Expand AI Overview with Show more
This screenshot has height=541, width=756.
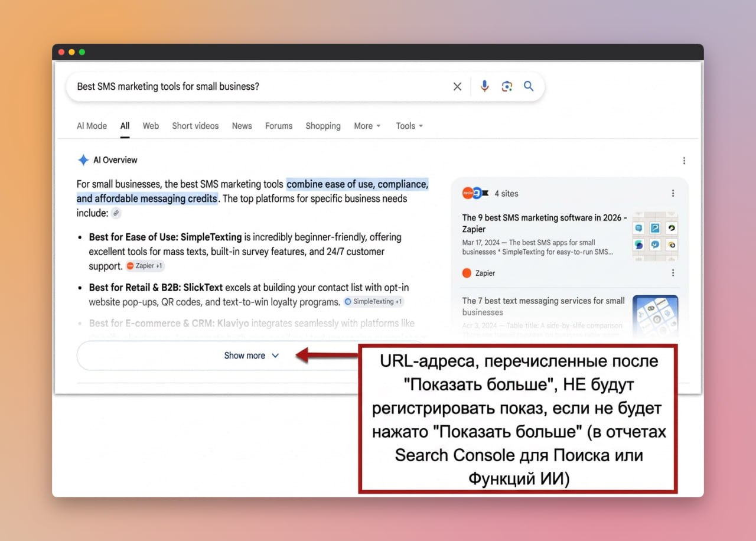251,356
